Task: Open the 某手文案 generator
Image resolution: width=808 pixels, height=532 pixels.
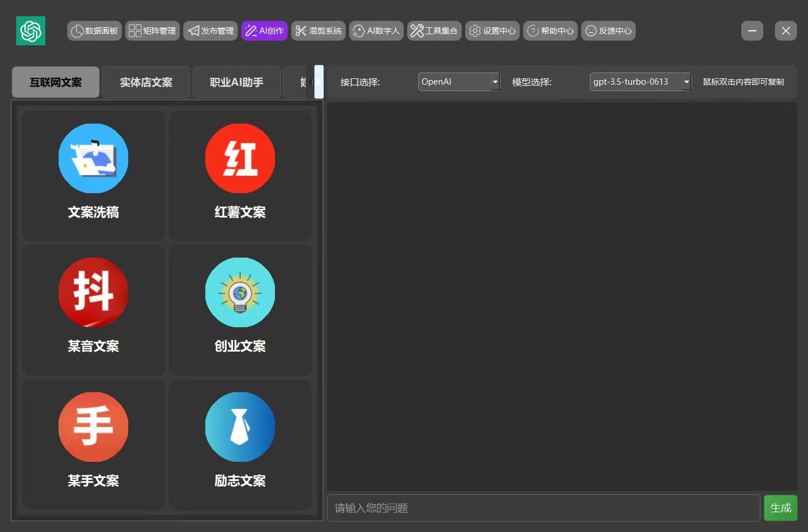Action: coord(93,444)
